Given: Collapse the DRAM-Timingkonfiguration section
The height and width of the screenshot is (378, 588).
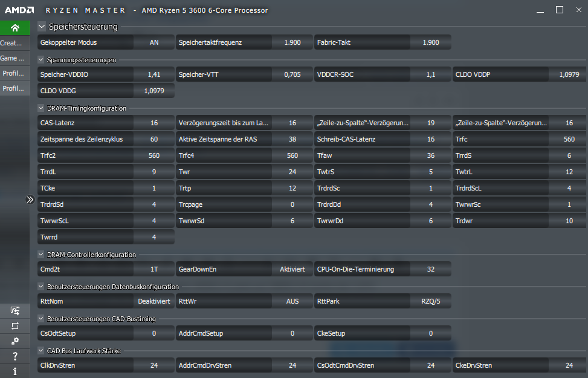Looking at the screenshot, I should 41,108.
